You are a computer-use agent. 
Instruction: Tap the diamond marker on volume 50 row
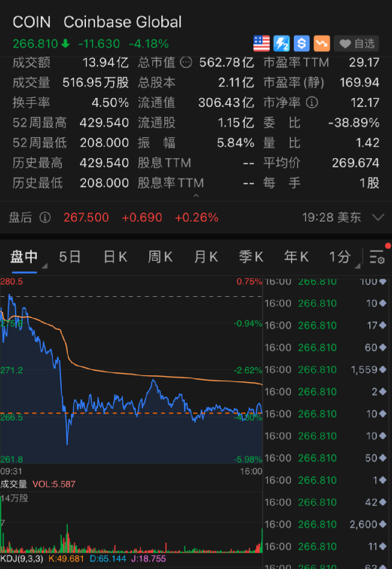pos(382,458)
